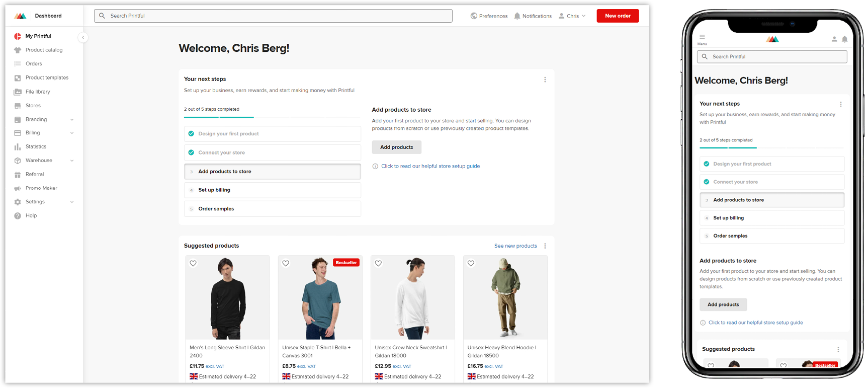Open the phone Your next steps kebab menu
The width and height of the screenshot is (868, 388).
coord(840,104)
